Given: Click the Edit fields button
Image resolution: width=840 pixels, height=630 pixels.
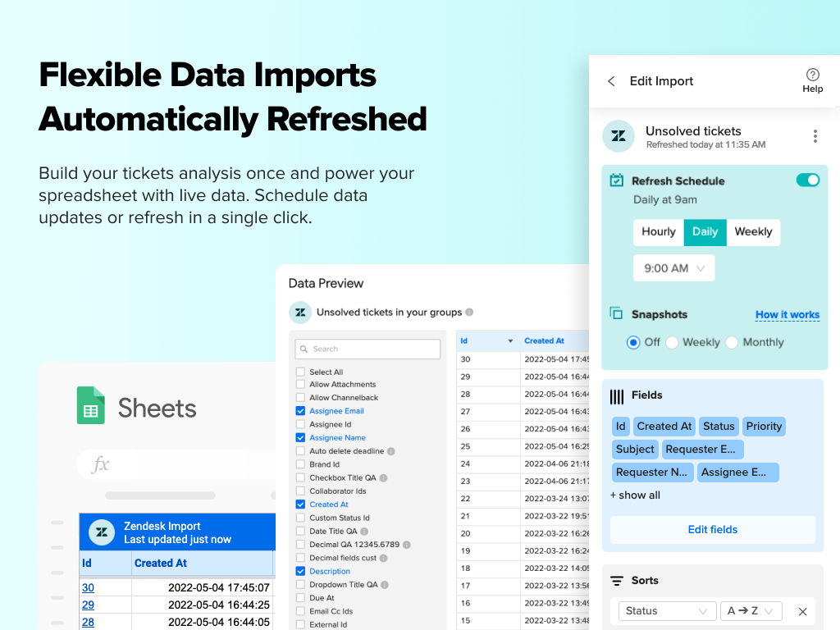Looking at the screenshot, I should (712, 529).
